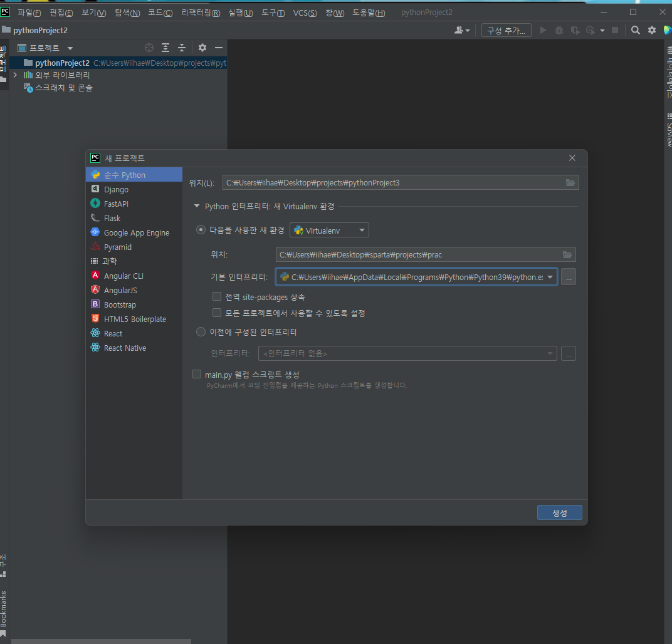Select the '이전에 구성된 인터프리터' radio button
Image resolution: width=672 pixels, height=644 pixels.
pyautogui.click(x=201, y=332)
